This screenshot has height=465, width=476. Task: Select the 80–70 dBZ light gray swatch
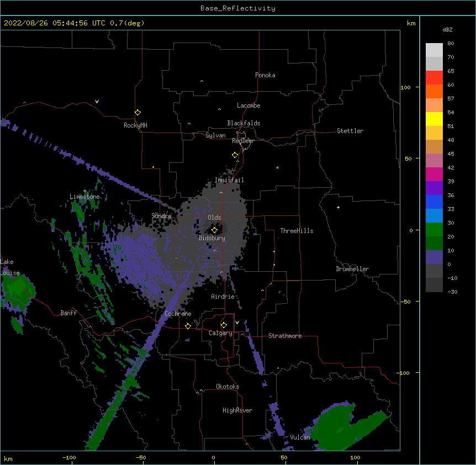434,50
